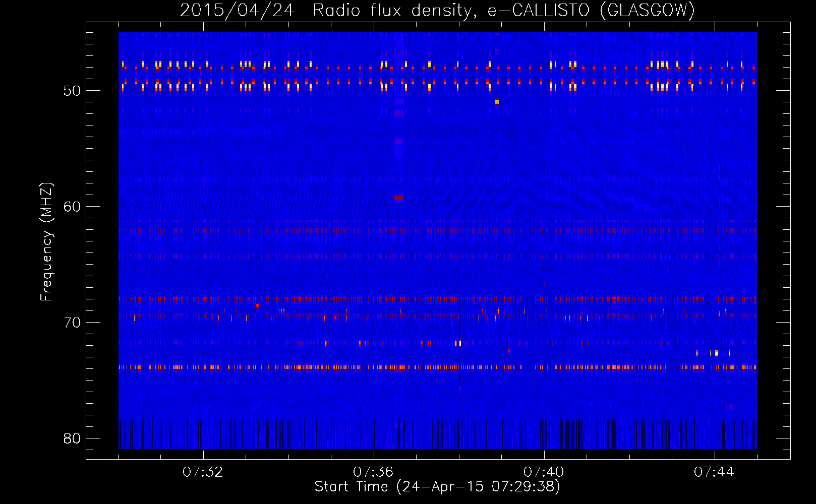Click the 60 frequency tick label
The width and height of the screenshot is (816, 504).
point(72,207)
